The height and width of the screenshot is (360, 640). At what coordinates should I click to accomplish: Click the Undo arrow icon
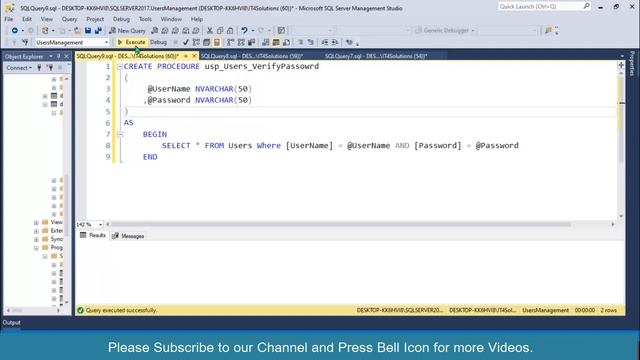244,31
